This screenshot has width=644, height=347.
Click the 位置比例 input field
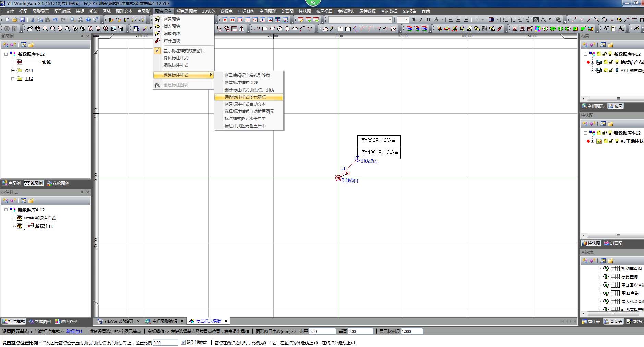pos(165,343)
